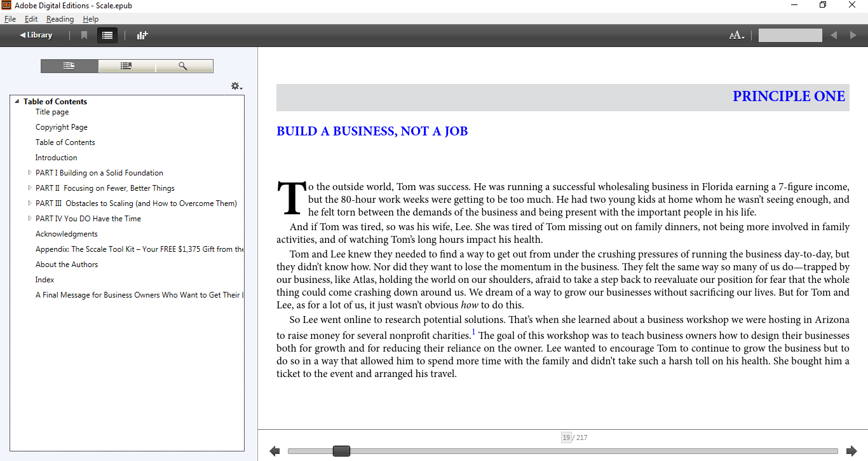Switch to the bookmarks tab
This screenshot has height=461, width=868.
[126, 66]
